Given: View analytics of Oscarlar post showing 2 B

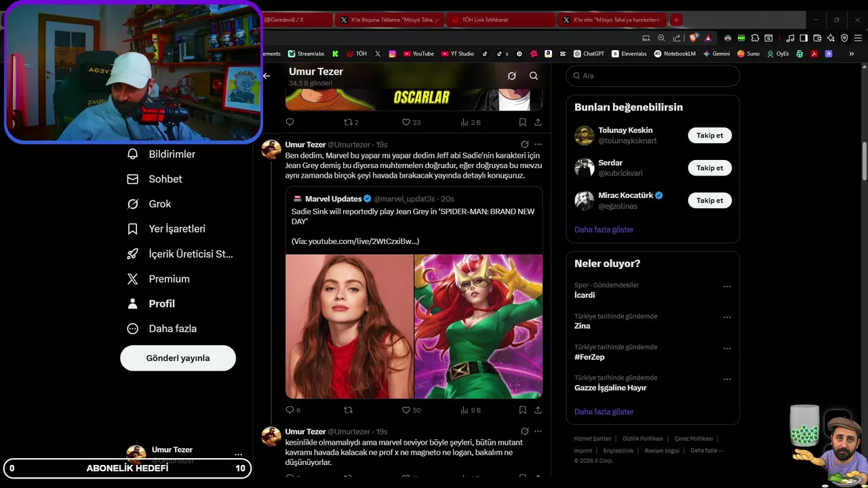Looking at the screenshot, I should 470,122.
